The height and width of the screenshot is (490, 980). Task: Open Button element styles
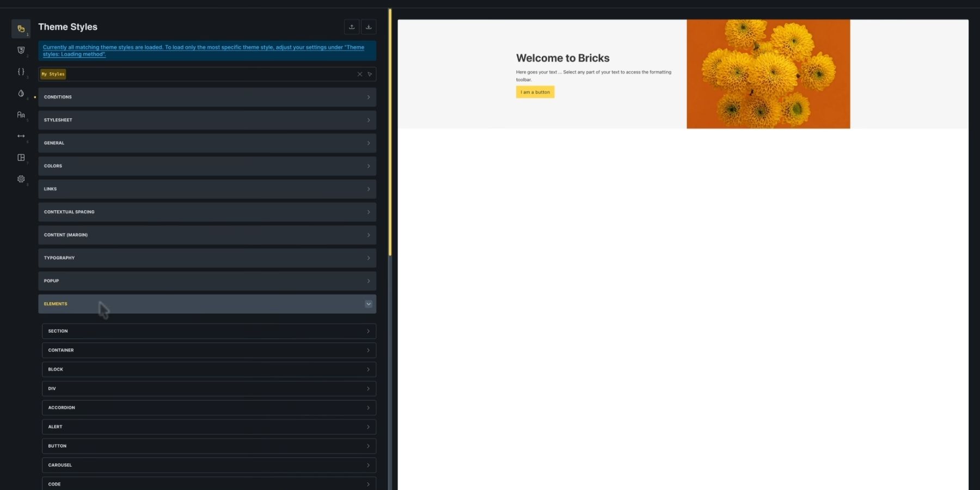(209, 446)
